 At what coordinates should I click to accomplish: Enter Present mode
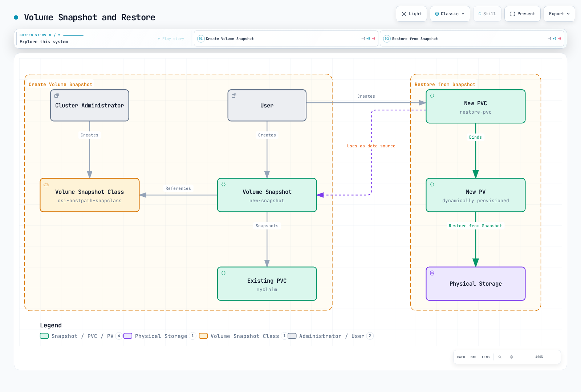523,14
